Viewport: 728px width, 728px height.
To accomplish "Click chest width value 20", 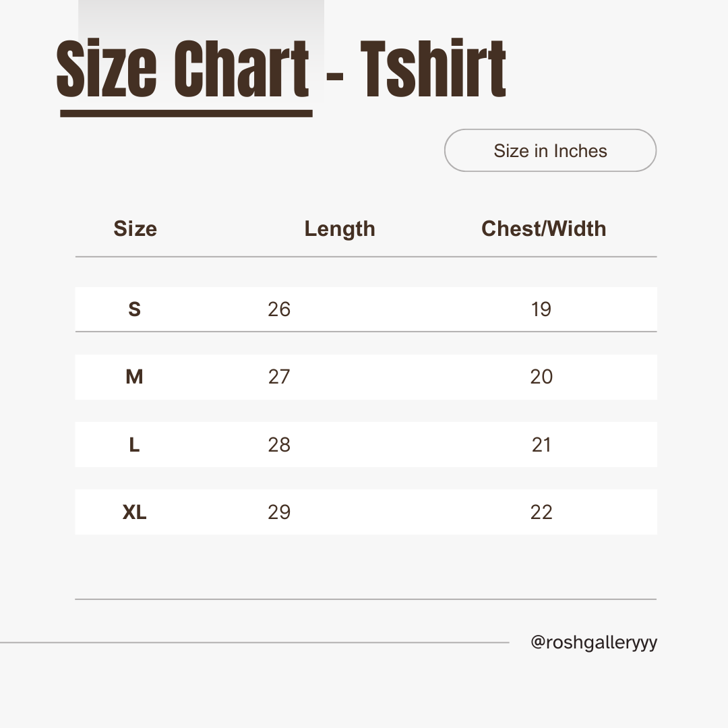I will tap(541, 377).
